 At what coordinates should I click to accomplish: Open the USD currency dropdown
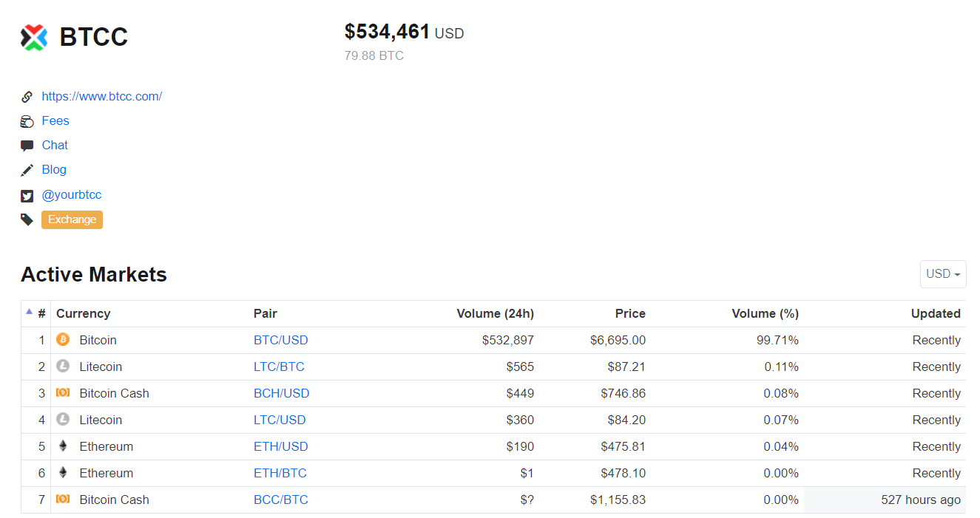pyautogui.click(x=943, y=274)
